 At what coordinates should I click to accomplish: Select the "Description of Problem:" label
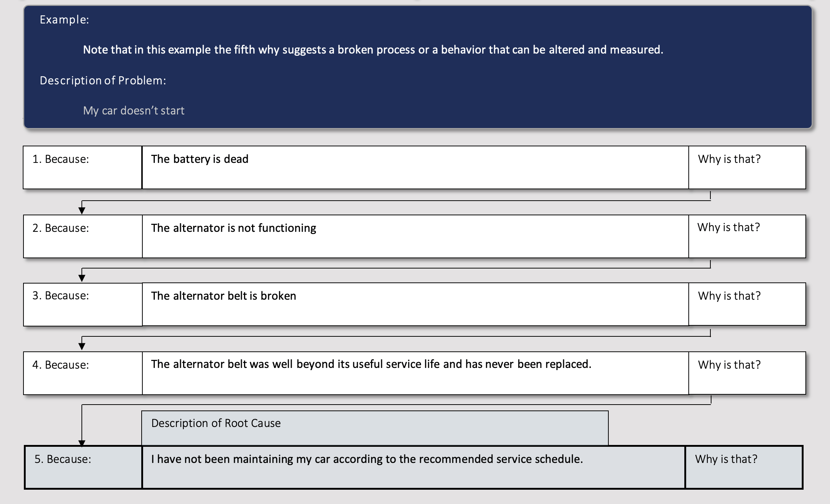(103, 81)
